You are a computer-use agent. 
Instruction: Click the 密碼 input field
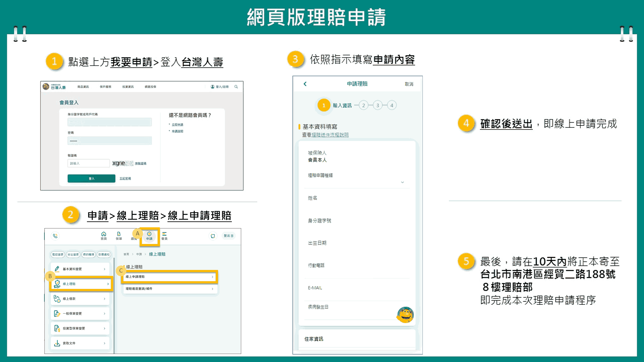pyautogui.click(x=109, y=141)
